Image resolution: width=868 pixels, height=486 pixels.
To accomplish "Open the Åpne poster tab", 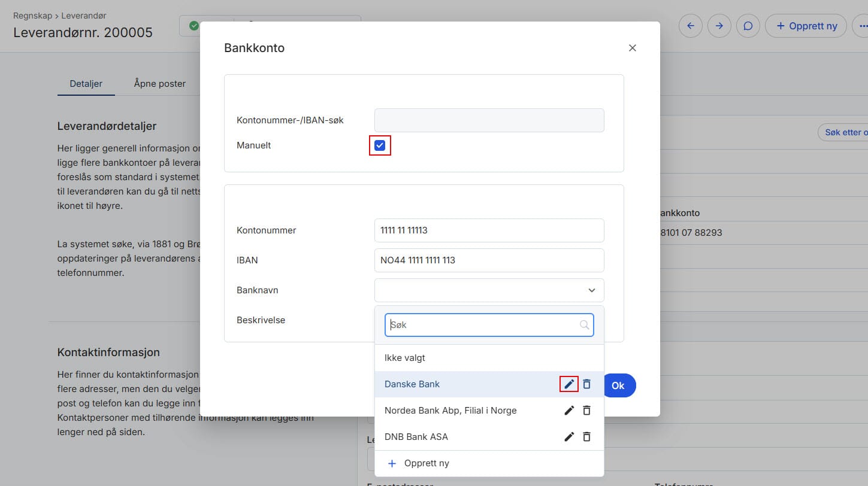I will click(160, 84).
